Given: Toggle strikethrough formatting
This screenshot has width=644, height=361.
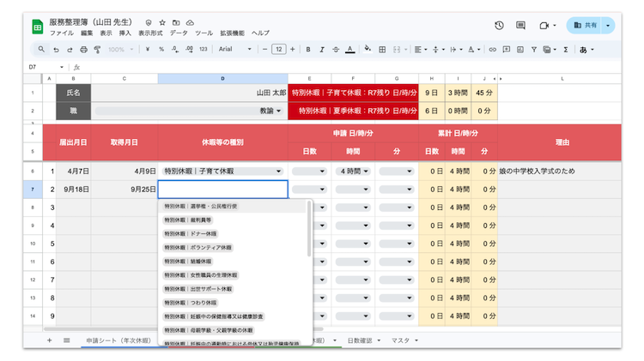Looking at the screenshot, I should pyautogui.click(x=333, y=50).
